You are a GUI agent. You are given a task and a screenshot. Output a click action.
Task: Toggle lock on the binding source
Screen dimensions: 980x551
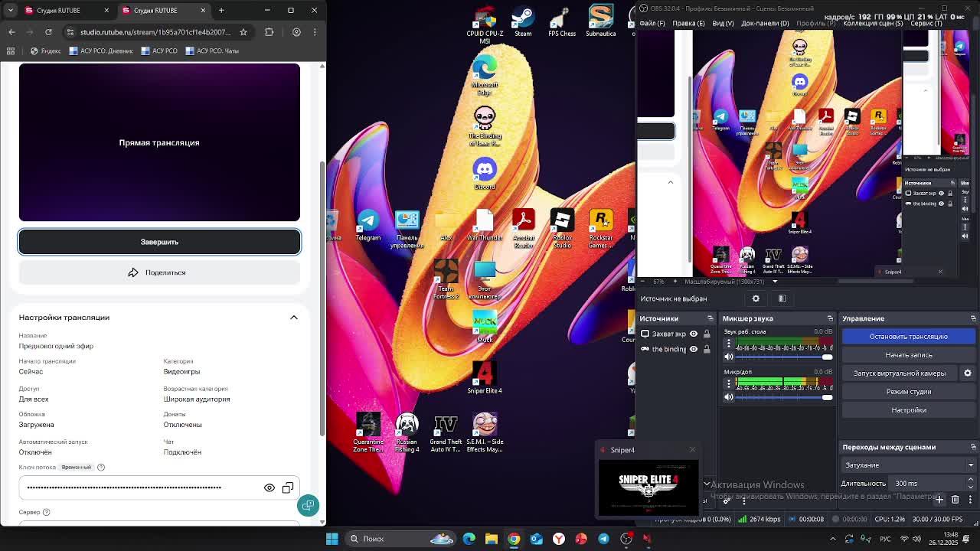pyautogui.click(x=707, y=349)
